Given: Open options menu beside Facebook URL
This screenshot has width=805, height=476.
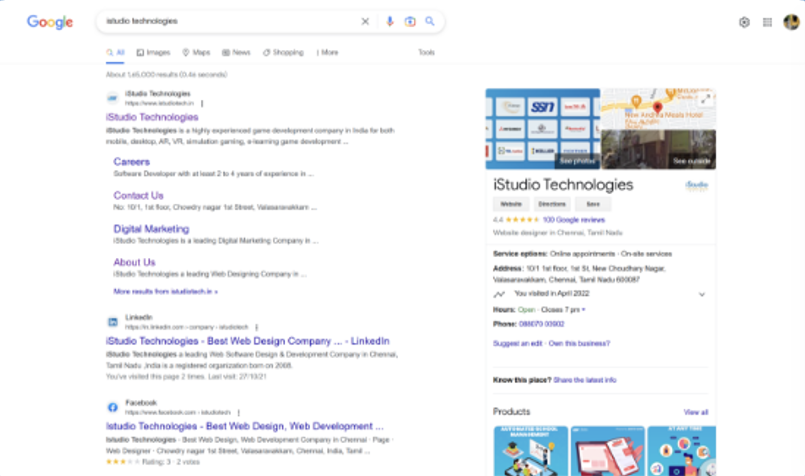Looking at the screenshot, I should [x=239, y=412].
